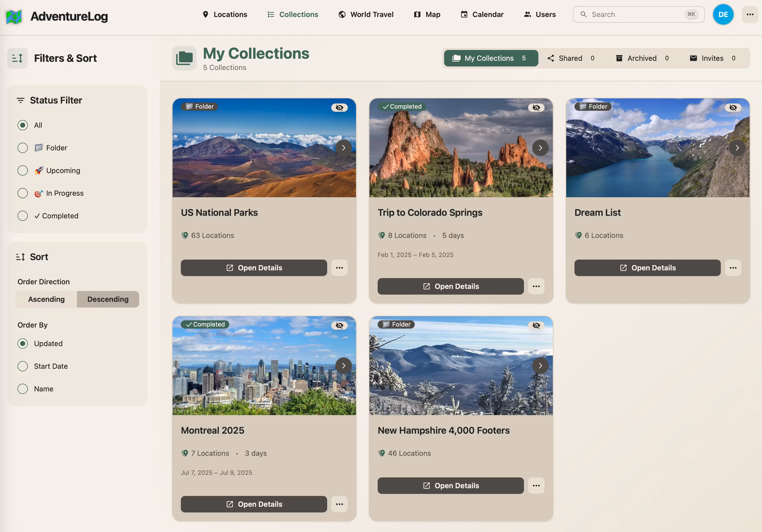The image size is (762, 532).
Task: Open the DE user avatar
Action: (723, 15)
